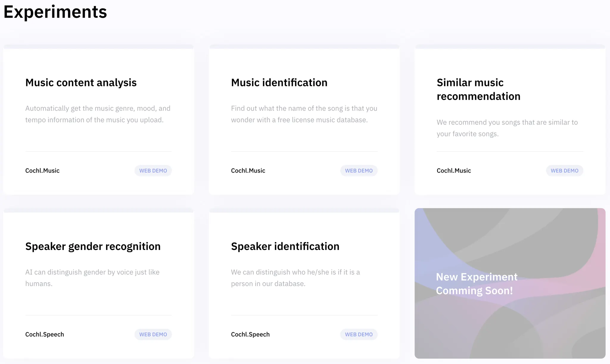The image size is (610, 364).
Task: Click description text about music genre and mood
Action: click(98, 114)
